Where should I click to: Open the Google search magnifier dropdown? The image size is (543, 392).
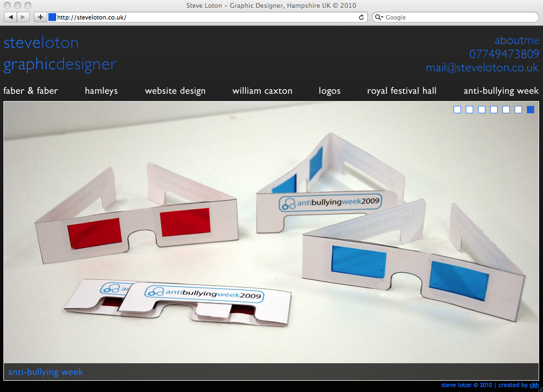(x=379, y=17)
